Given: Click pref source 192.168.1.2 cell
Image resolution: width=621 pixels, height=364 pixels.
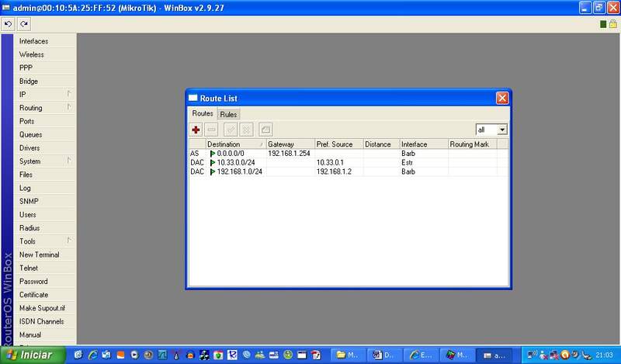Looking at the screenshot, I should (x=334, y=172).
